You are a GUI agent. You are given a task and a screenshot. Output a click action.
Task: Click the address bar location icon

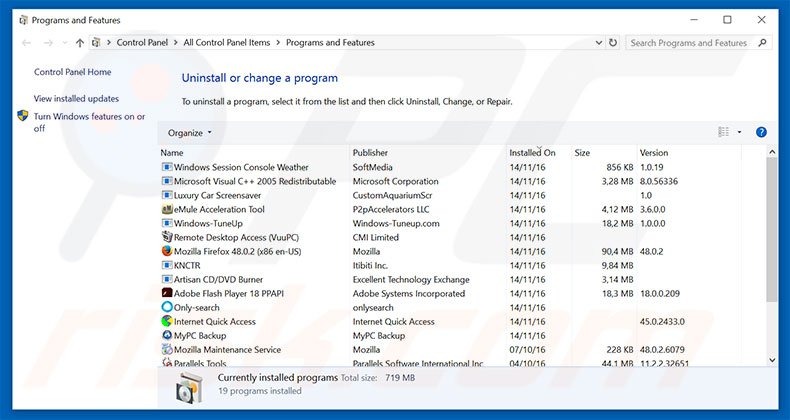pos(96,43)
